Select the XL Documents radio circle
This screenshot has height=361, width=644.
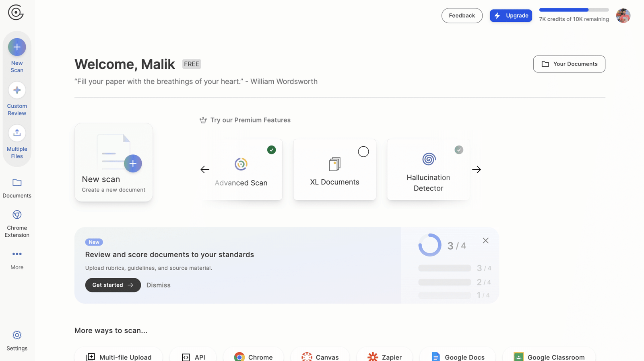coord(363,152)
